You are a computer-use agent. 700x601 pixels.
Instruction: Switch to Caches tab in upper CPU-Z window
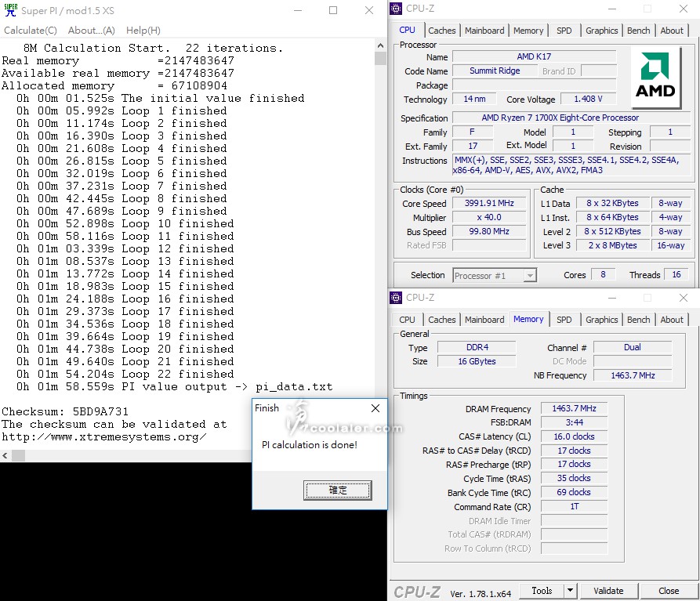click(x=442, y=31)
